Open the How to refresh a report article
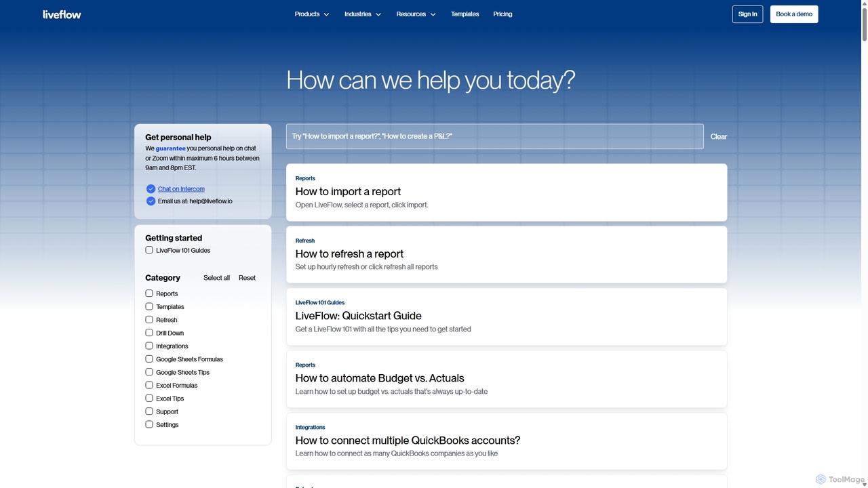Viewport: 868px width, 488px height. (507, 254)
